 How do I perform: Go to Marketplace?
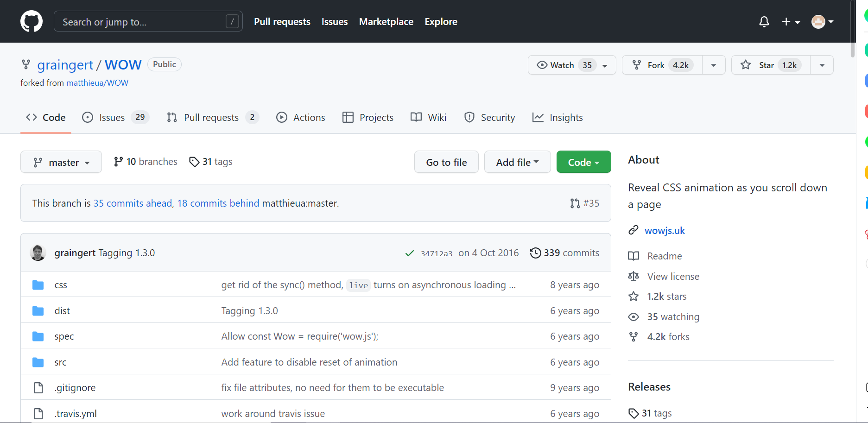coord(386,22)
